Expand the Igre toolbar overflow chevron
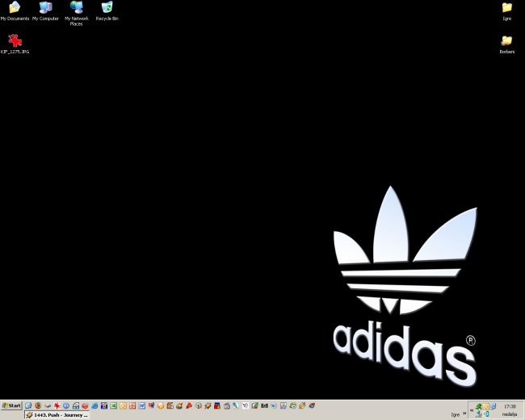Image resolution: width=525 pixels, height=420 pixels. tap(464, 413)
